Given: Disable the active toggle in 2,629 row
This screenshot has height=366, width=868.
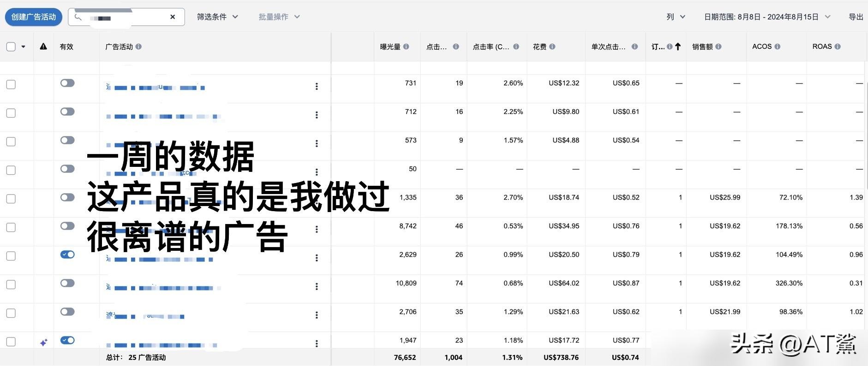Looking at the screenshot, I should pos(67,254).
